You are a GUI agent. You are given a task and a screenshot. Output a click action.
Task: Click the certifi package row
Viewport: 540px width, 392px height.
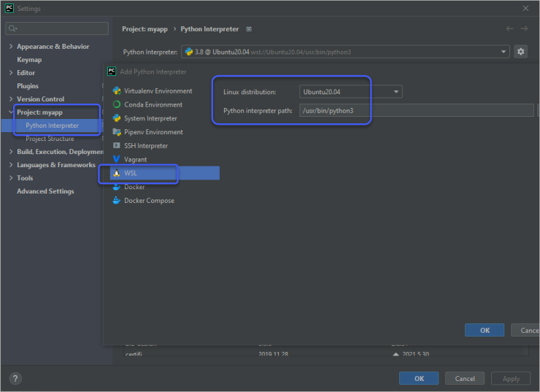[325, 354]
